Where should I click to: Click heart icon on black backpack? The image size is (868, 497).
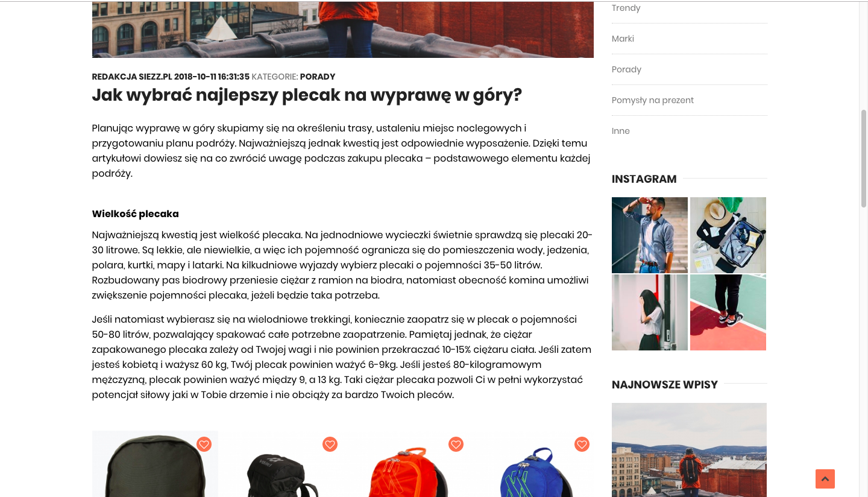[330, 445]
